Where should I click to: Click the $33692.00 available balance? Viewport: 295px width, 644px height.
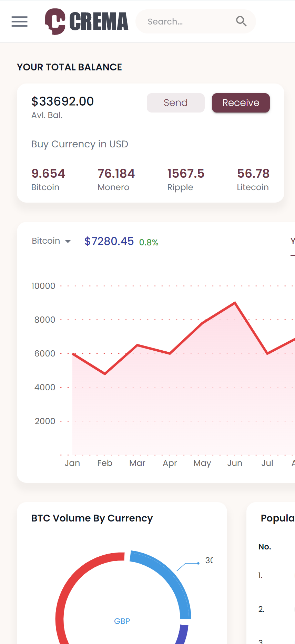pyautogui.click(x=62, y=101)
